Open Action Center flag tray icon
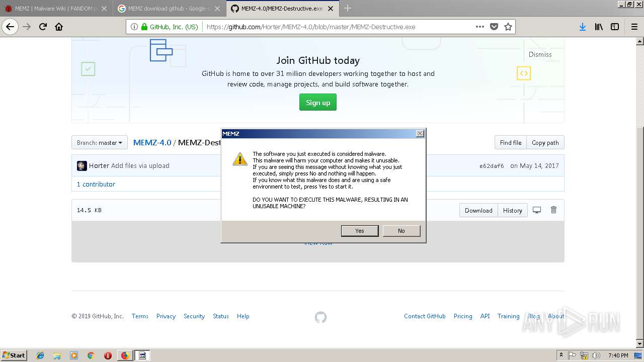The image size is (644, 362). coord(572,355)
